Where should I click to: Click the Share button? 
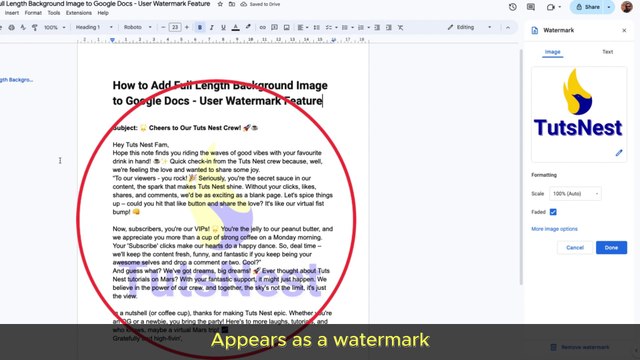(587, 7)
